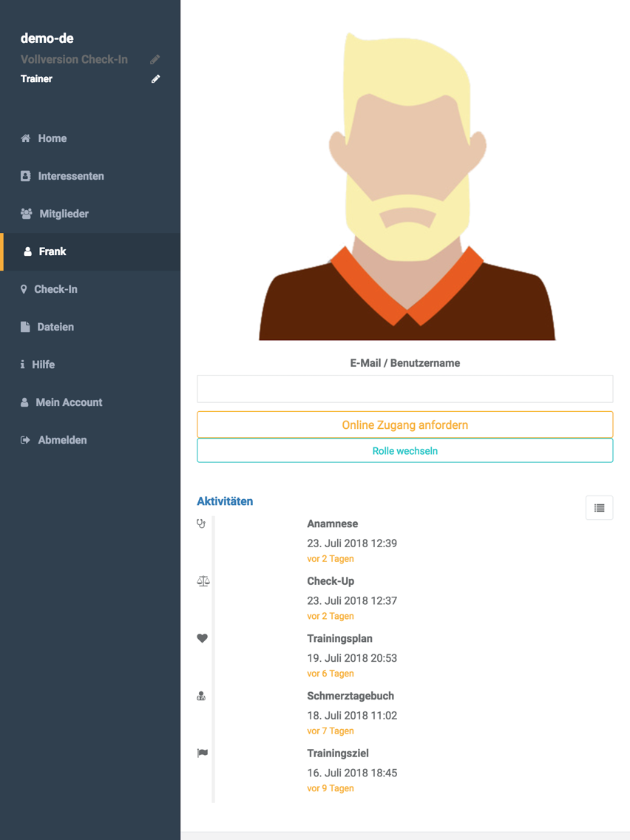Click the Abmelden sign-out icon
Viewport: 630px width, 840px height.
click(x=25, y=440)
